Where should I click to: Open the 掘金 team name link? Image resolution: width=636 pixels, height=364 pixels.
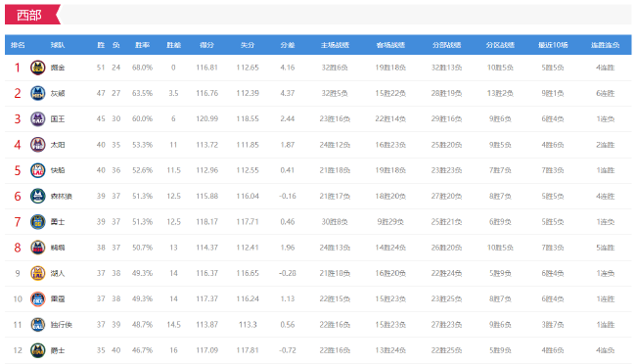(58, 68)
